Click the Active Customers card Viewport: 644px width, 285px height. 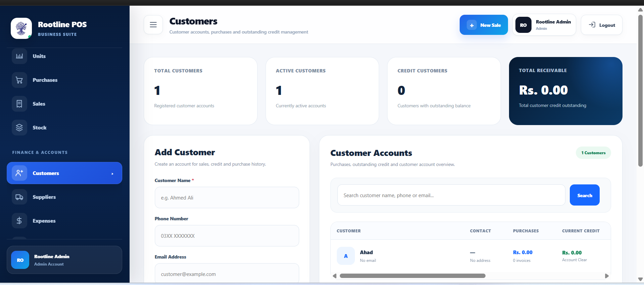[322, 91]
